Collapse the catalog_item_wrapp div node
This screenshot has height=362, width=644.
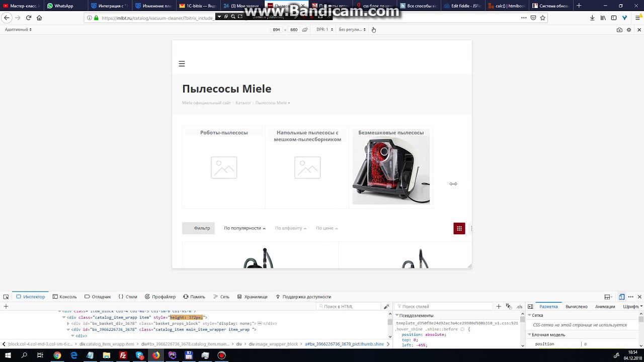click(x=64, y=318)
